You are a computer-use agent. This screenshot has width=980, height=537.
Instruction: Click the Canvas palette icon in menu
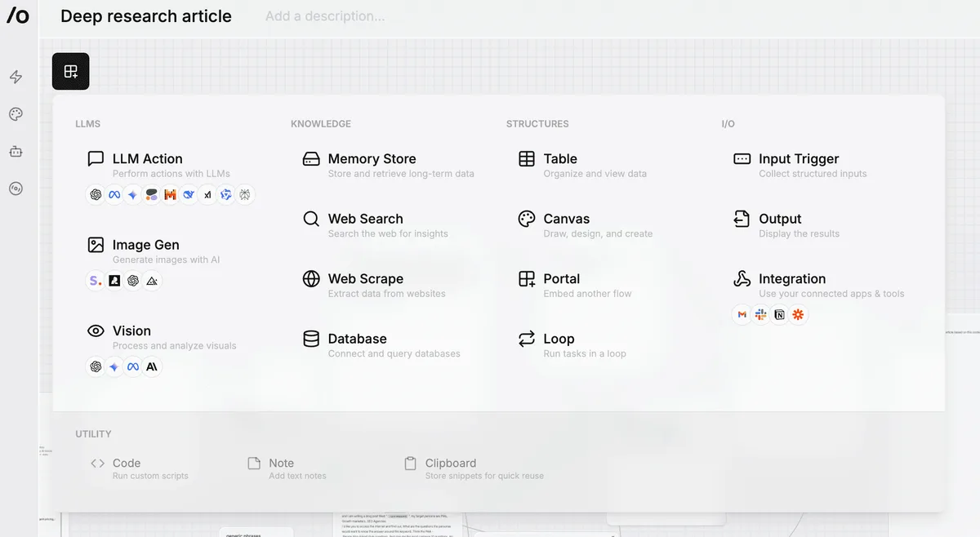pos(527,219)
